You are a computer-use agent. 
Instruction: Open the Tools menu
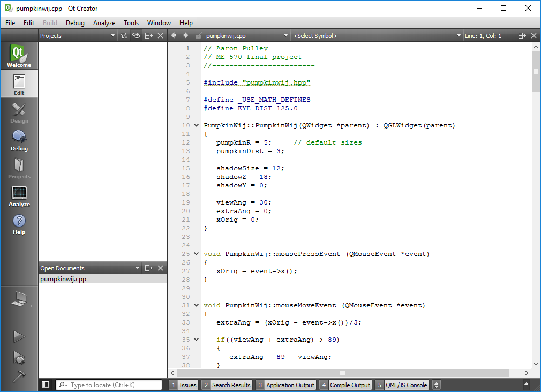pyautogui.click(x=131, y=23)
